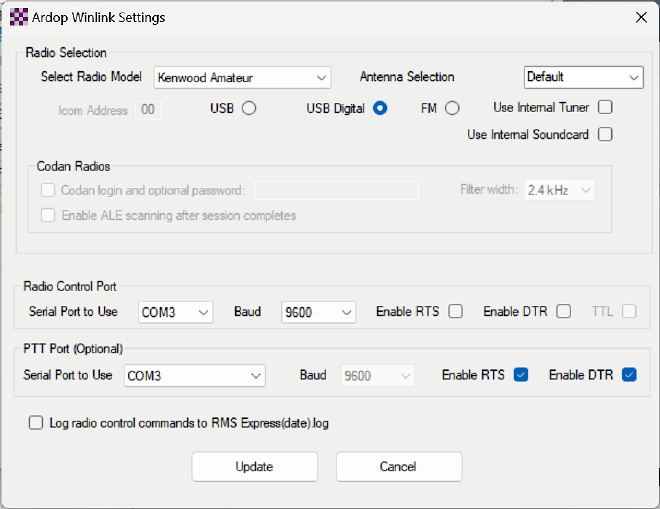Image resolution: width=660 pixels, height=509 pixels.
Task: Open the Antenna Selection dropdown
Action: coord(583,77)
